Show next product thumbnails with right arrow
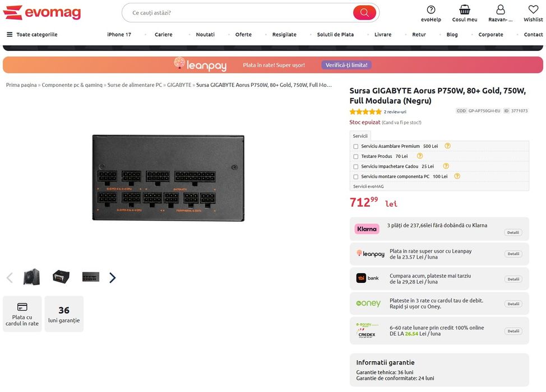546x392 pixels. 113,278
